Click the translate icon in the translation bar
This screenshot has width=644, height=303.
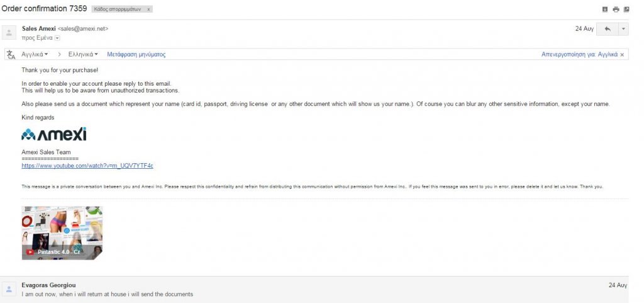[x=11, y=55]
